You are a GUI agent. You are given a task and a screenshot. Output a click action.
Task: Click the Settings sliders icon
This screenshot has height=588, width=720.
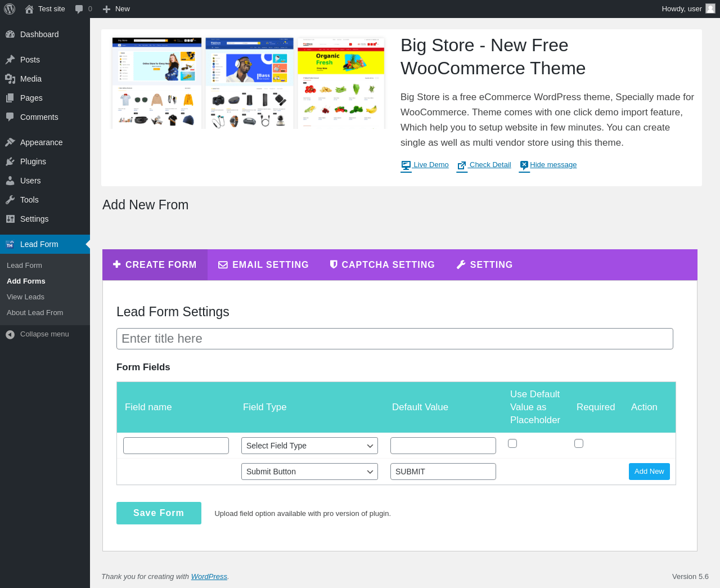(10, 219)
